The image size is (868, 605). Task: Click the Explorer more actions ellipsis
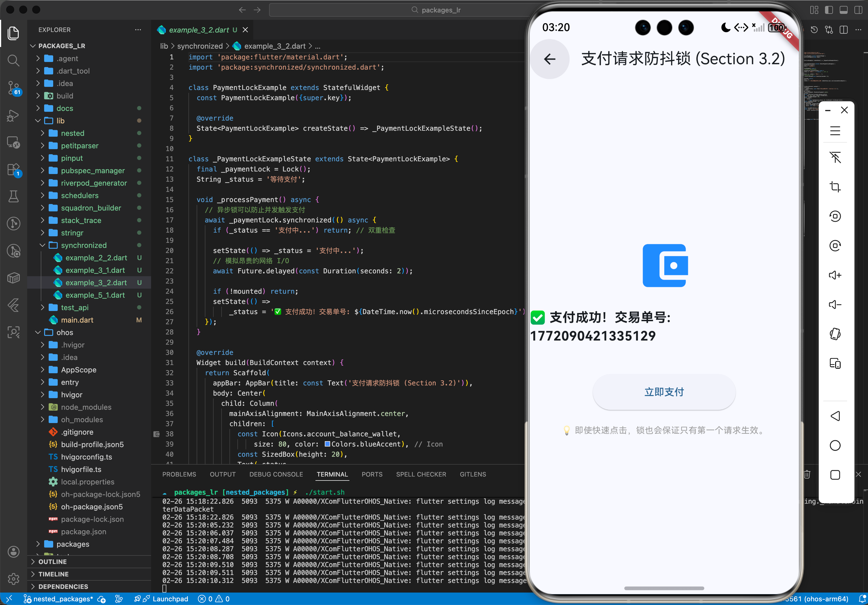coord(138,29)
